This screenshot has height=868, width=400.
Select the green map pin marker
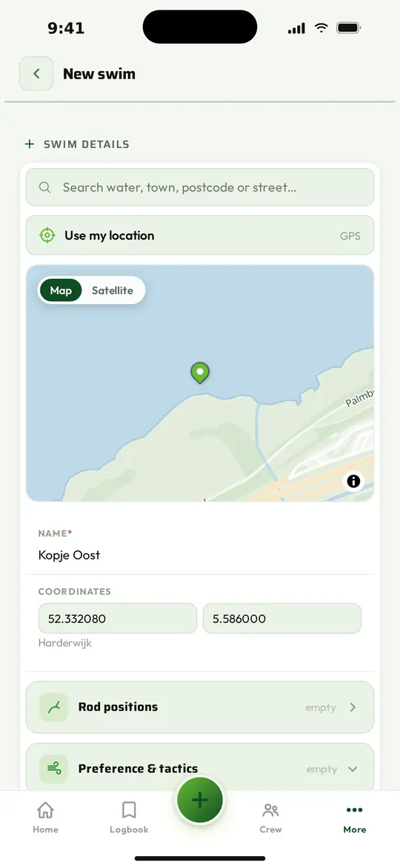click(199, 373)
